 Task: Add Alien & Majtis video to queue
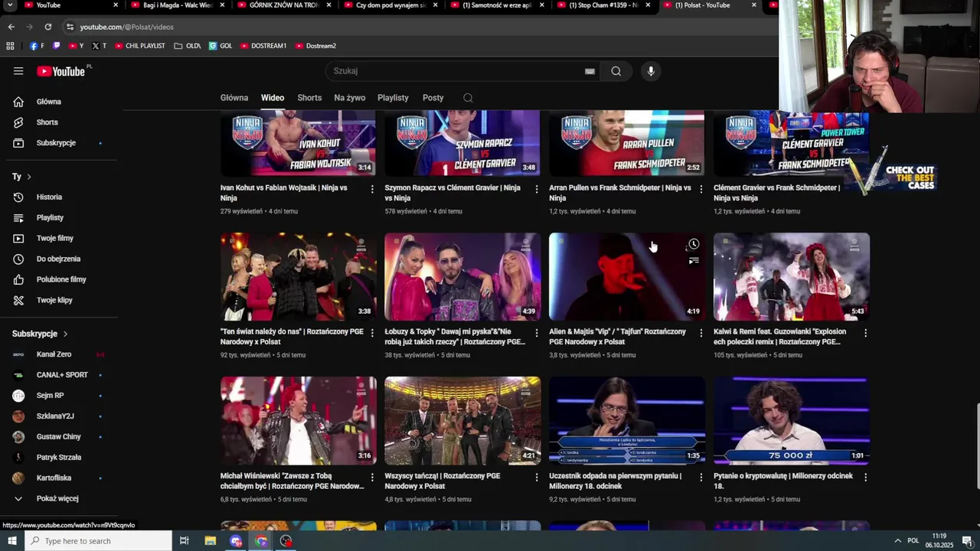[x=694, y=261]
